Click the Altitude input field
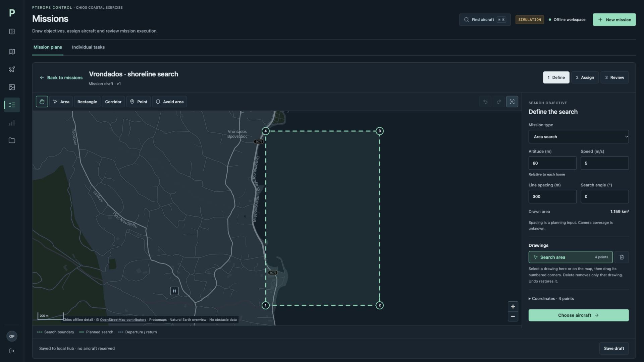The width and height of the screenshot is (644, 362). click(x=552, y=163)
